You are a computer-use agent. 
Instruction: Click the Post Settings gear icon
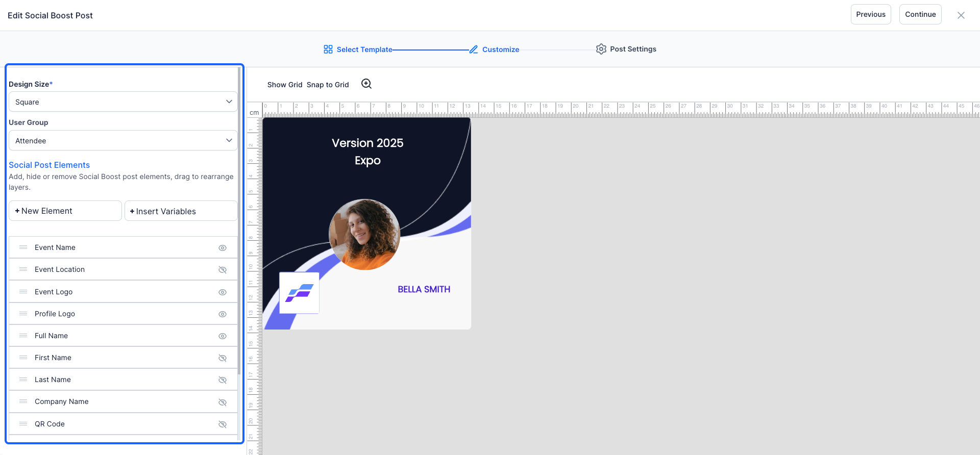pos(601,49)
